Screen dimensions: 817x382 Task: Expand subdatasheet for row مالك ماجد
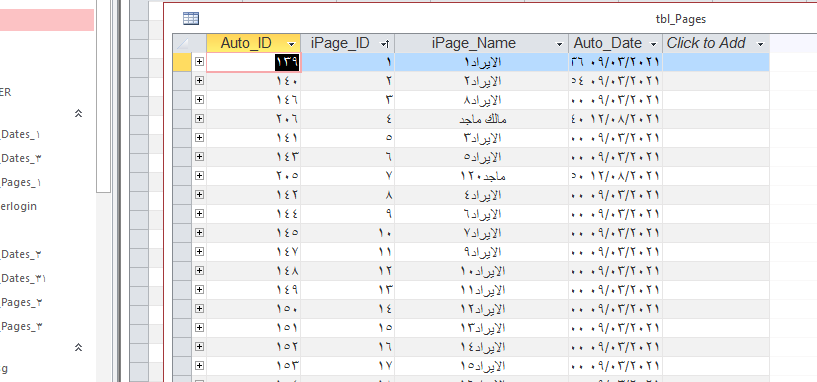[199, 119]
